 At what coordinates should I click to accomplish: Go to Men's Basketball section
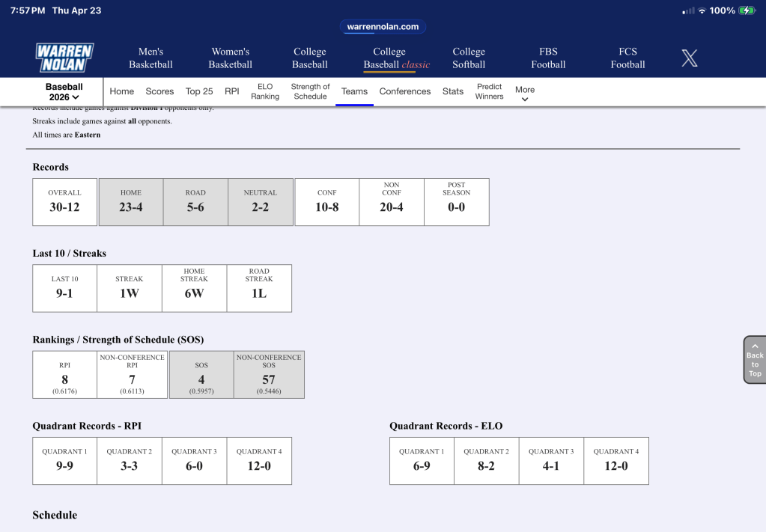click(151, 58)
